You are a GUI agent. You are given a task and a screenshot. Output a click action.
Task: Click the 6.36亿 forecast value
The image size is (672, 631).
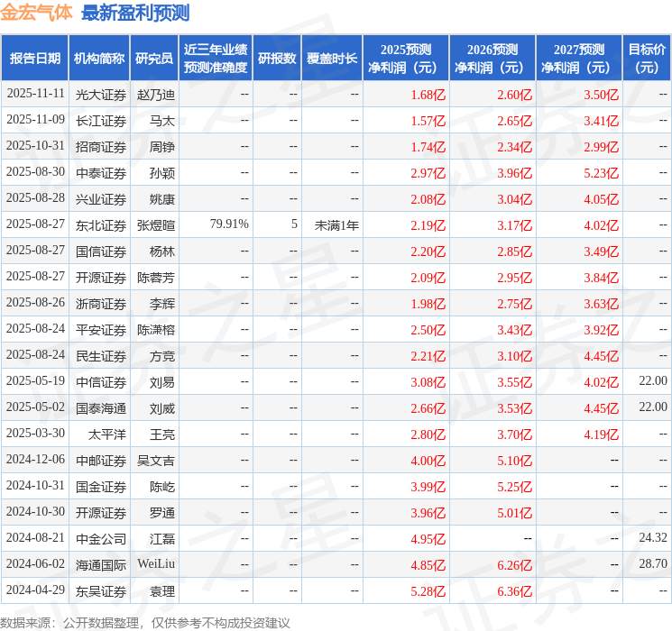[515, 591]
